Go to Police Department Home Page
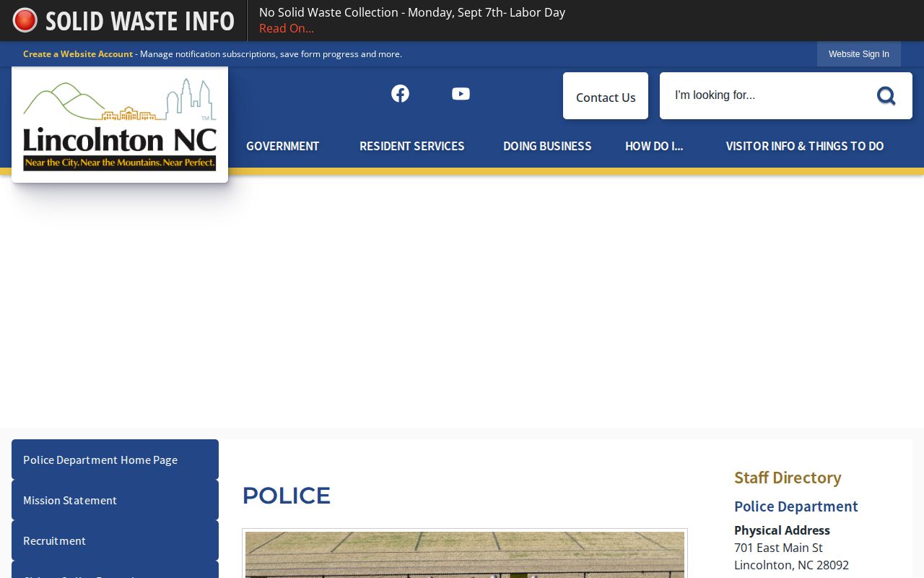924x578 pixels. click(115, 460)
